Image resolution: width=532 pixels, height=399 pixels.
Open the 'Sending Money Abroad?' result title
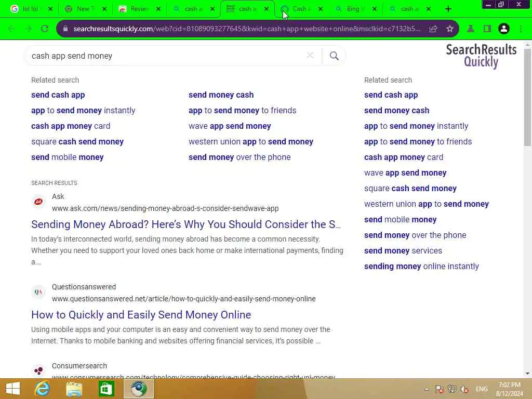click(x=186, y=224)
